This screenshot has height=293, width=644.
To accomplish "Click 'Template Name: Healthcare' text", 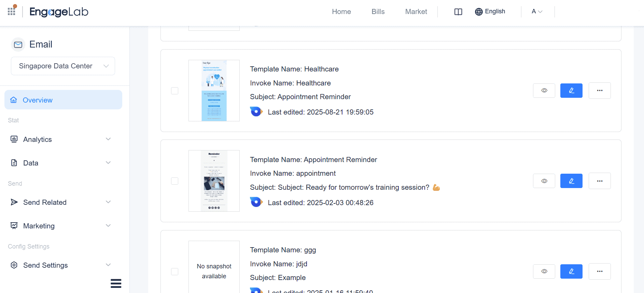I will (294, 69).
